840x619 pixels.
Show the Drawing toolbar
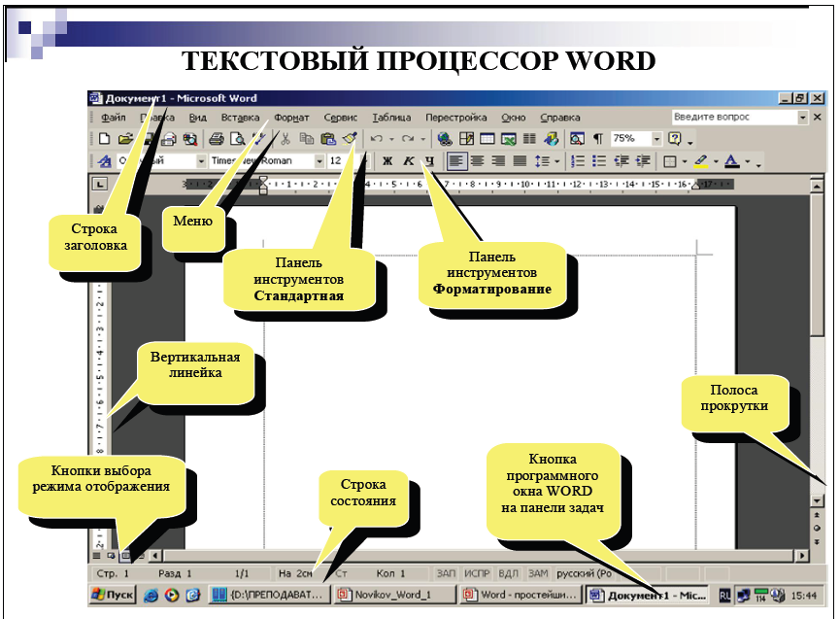pos(551,139)
